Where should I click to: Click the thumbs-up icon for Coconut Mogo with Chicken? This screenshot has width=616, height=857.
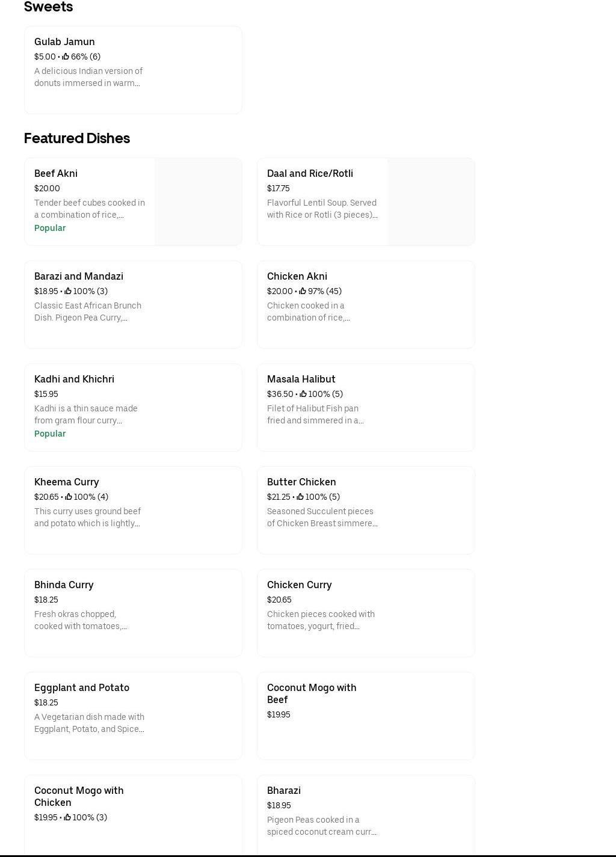click(67, 817)
